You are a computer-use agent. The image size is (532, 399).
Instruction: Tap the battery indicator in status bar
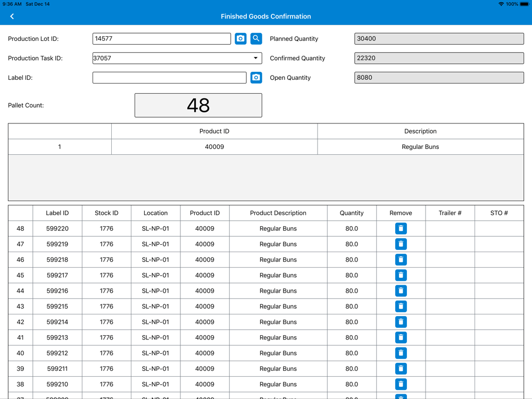tap(525, 4)
